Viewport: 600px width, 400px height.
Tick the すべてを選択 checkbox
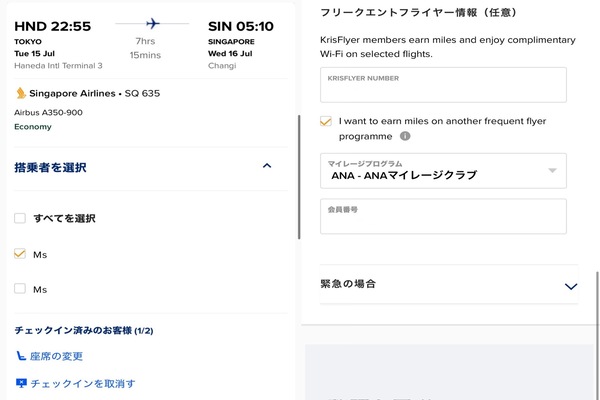(21, 218)
